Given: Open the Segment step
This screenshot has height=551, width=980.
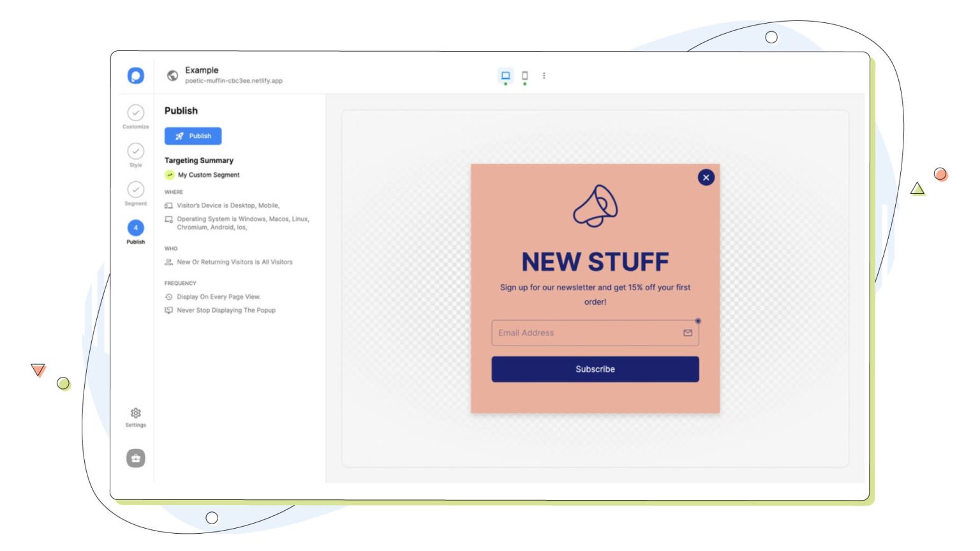Looking at the screenshot, I should [x=135, y=190].
